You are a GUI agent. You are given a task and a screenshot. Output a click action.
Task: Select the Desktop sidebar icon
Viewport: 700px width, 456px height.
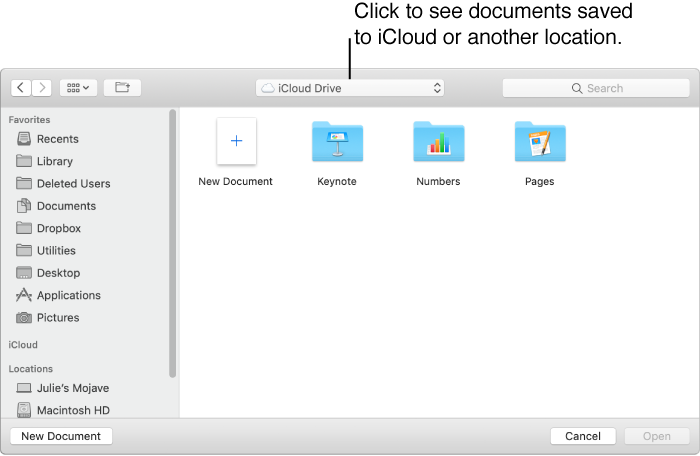point(24,272)
